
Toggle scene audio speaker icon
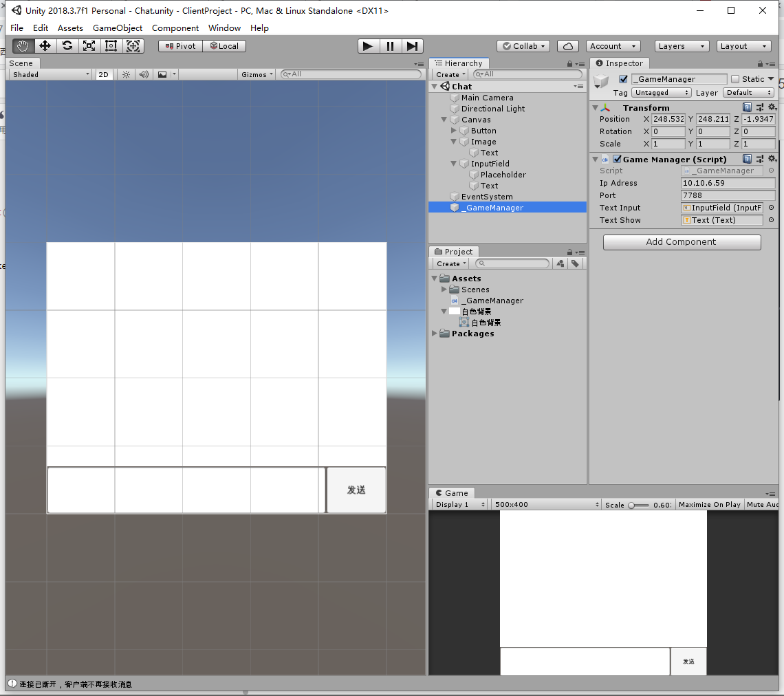click(144, 74)
